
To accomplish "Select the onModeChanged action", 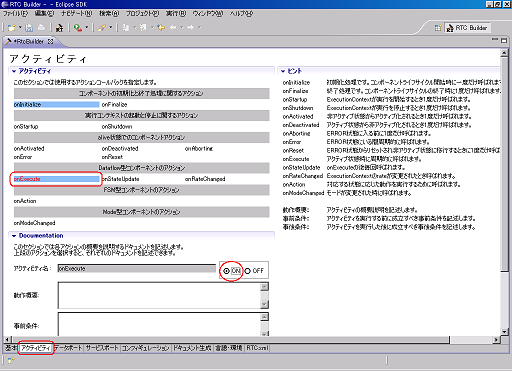I will pos(35,223).
